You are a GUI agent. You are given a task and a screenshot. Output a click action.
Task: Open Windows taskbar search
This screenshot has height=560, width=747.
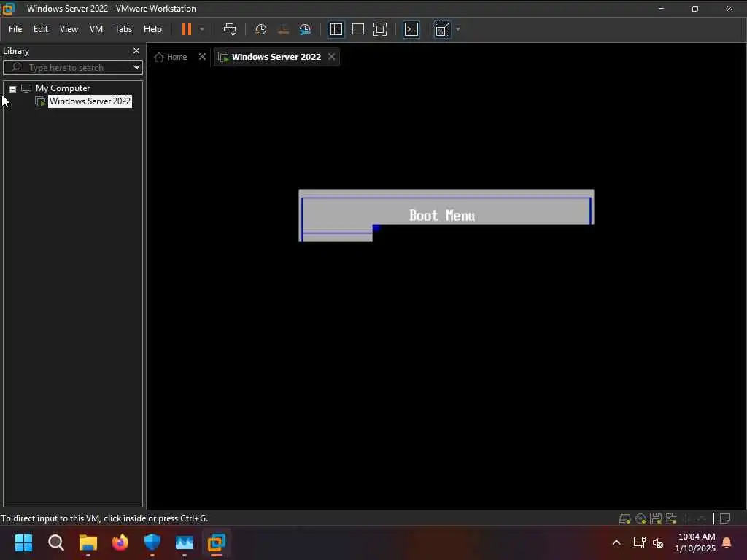[x=55, y=542]
